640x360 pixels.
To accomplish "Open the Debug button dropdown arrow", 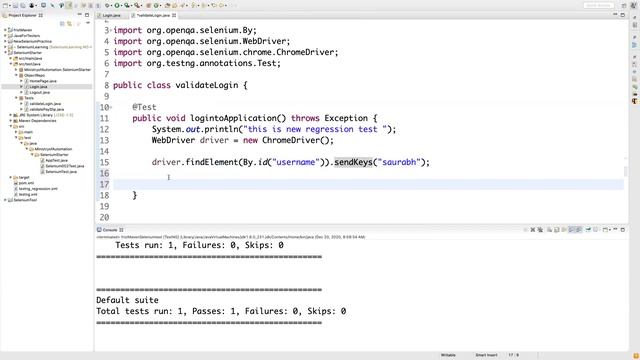I will click(111, 6).
